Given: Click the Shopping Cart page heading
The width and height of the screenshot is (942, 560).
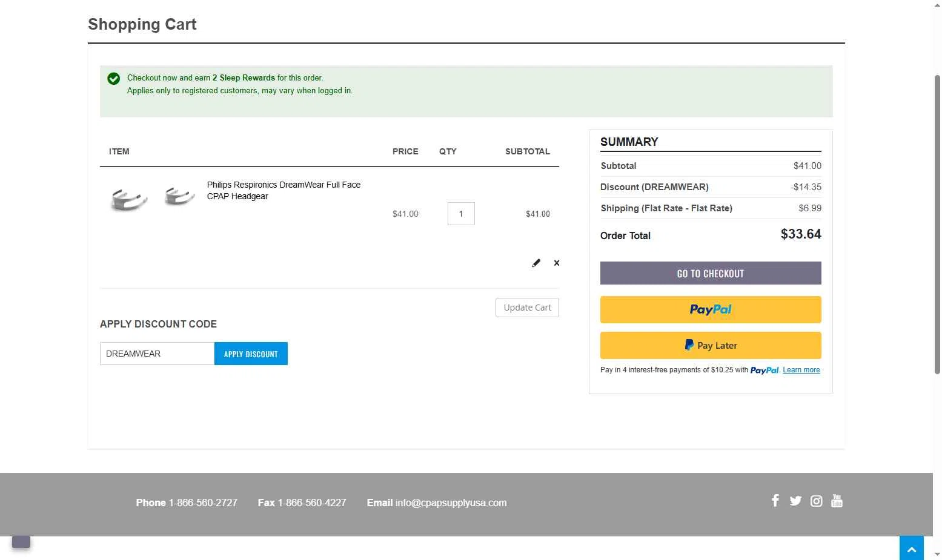Looking at the screenshot, I should coord(142,24).
